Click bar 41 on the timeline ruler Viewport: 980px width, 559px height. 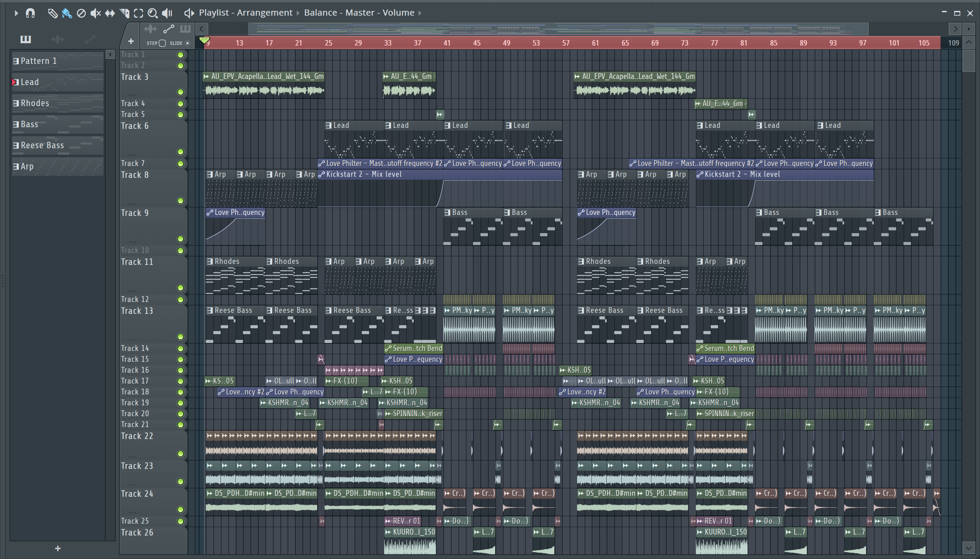tap(447, 43)
